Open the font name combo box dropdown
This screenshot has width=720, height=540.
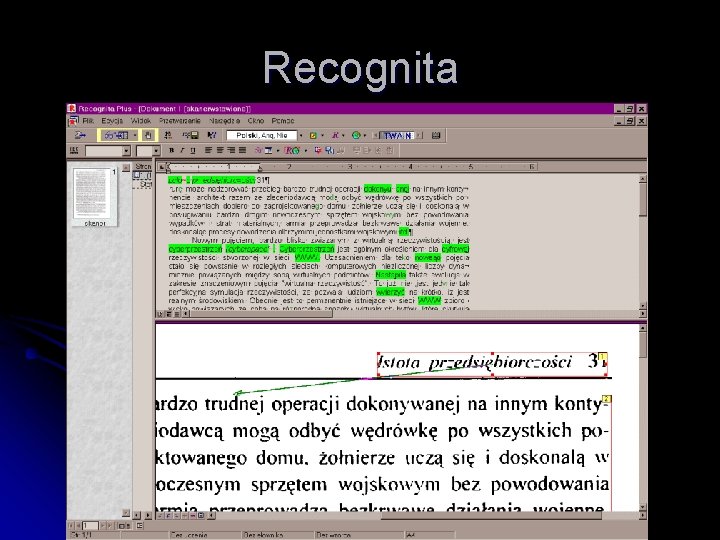[x=127, y=151]
